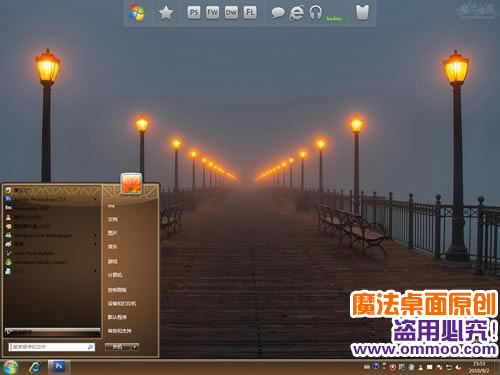Open 游戏 in the Start menu
500x375 pixels.
tap(113, 262)
